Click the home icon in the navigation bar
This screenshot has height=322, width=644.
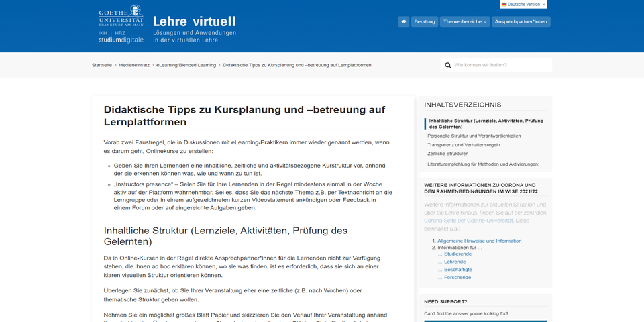[403, 21]
